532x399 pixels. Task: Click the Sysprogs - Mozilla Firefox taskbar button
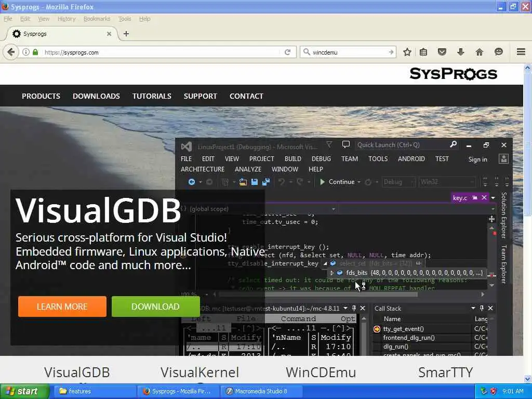pyautogui.click(x=179, y=391)
